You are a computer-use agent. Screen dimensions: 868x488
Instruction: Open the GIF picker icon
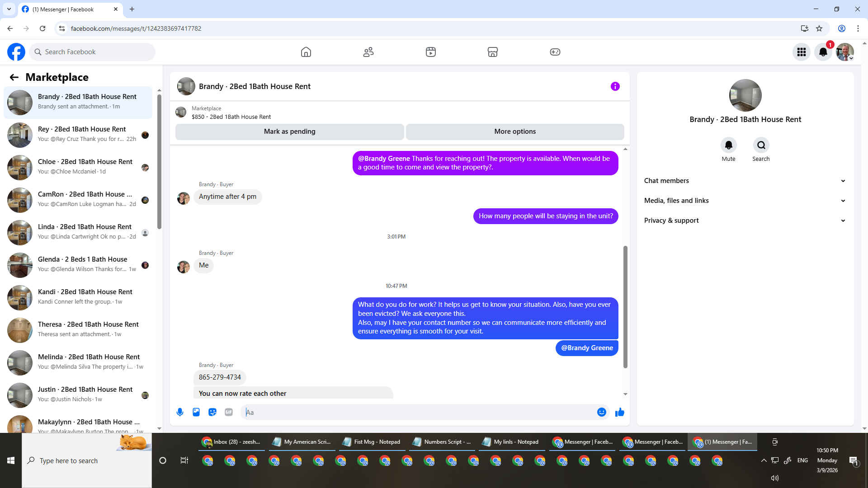(x=229, y=412)
